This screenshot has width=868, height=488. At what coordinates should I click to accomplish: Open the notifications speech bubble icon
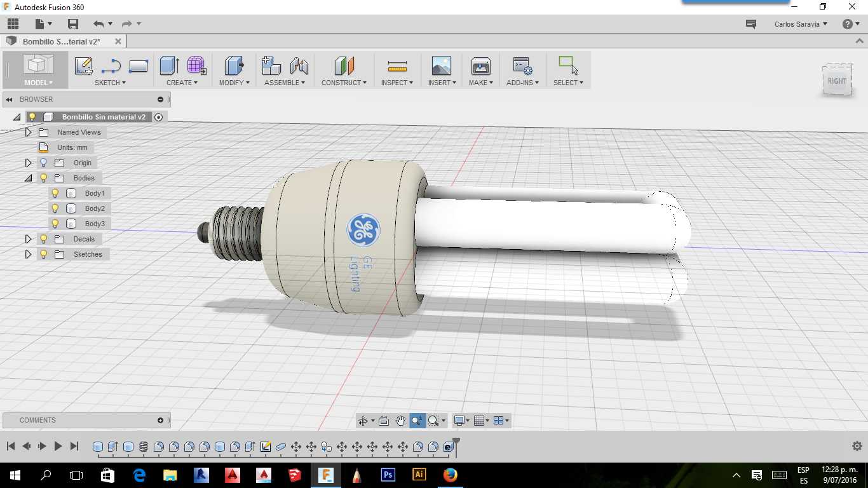pos(751,24)
